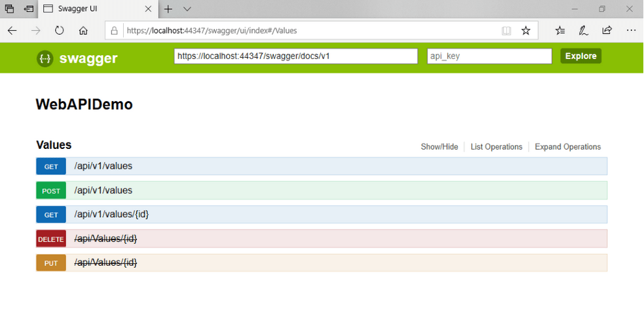
Task: Click the Share page icon
Action: click(607, 30)
